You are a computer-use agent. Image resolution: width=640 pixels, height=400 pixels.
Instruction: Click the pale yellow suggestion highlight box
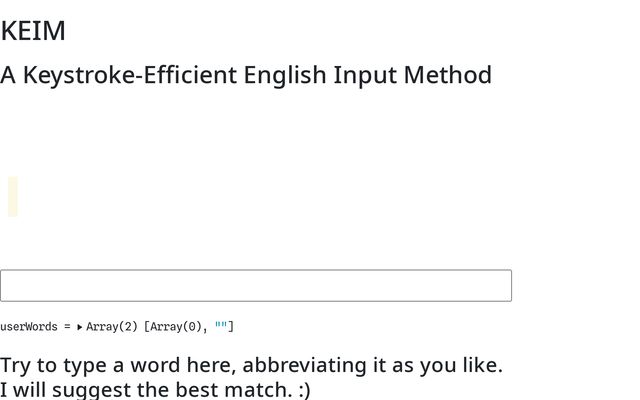click(x=13, y=196)
